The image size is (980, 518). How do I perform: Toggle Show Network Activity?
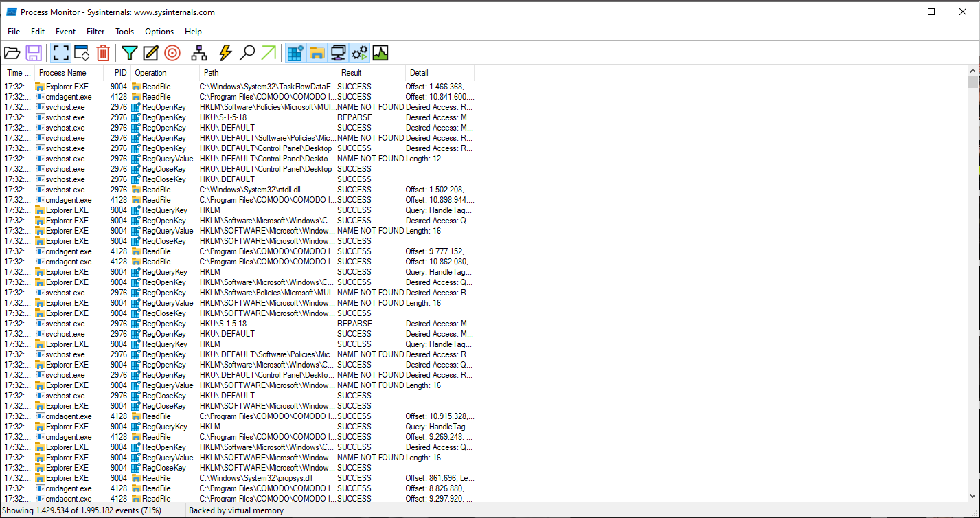point(338,53)
